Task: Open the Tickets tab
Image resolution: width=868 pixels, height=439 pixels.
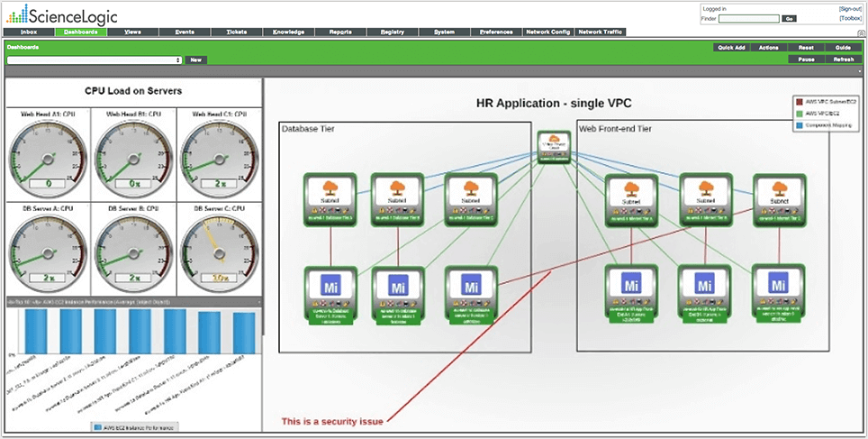Action: coord(237,32)
